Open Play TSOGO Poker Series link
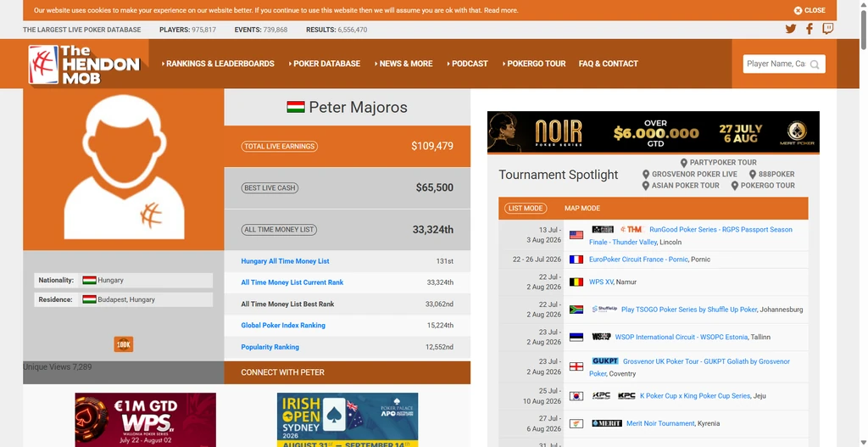This screenshot has width=868, height=447. (x=689, y=310)
